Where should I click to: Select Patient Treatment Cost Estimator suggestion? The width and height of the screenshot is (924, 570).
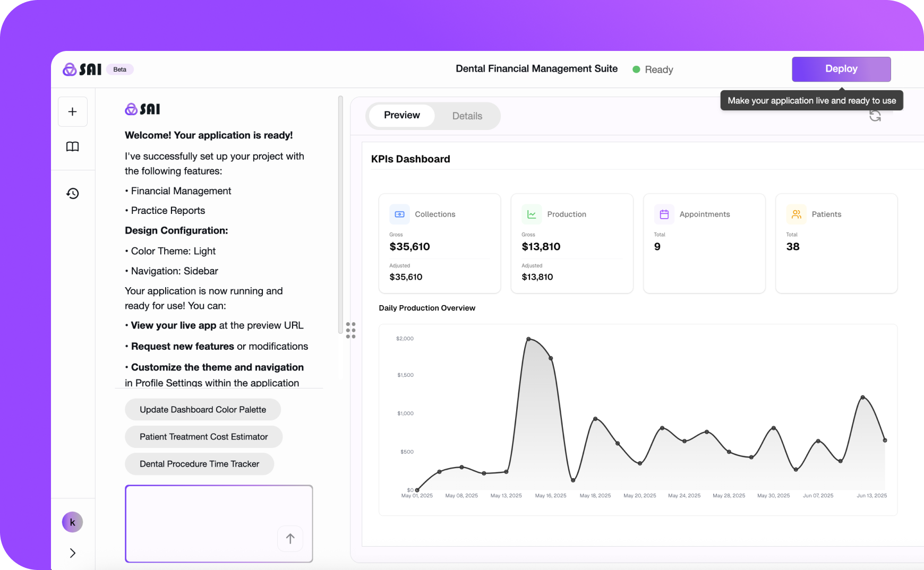[x=203, y=437]
